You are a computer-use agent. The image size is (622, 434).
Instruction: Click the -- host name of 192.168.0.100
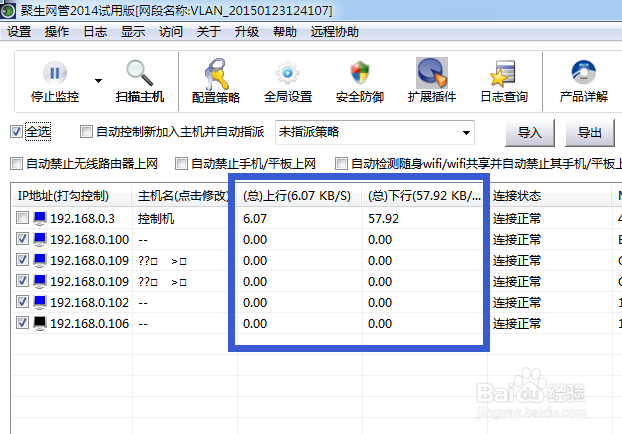[143, 240]
